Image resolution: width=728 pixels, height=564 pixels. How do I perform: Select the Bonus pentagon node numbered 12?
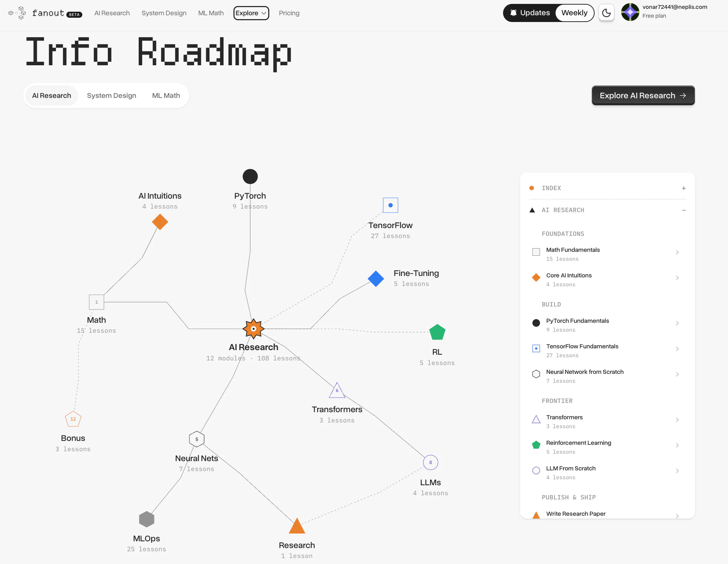tap(73, 419)
